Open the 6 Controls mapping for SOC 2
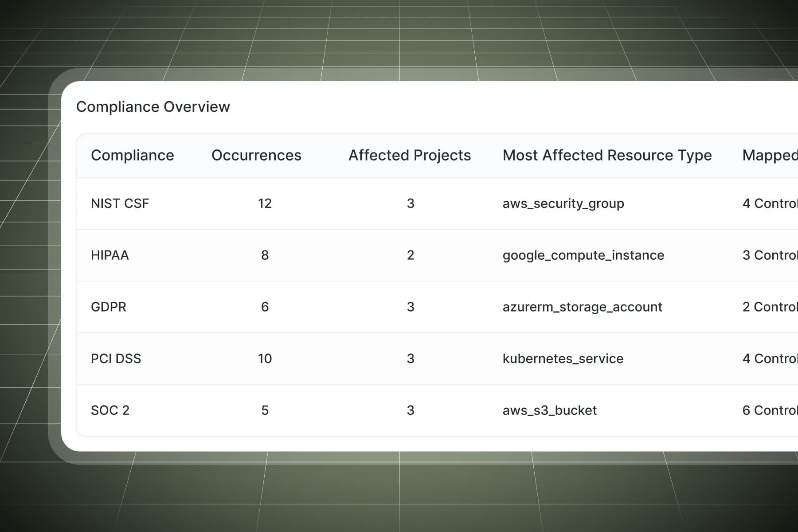798x532 pixels. click(770, 411)
